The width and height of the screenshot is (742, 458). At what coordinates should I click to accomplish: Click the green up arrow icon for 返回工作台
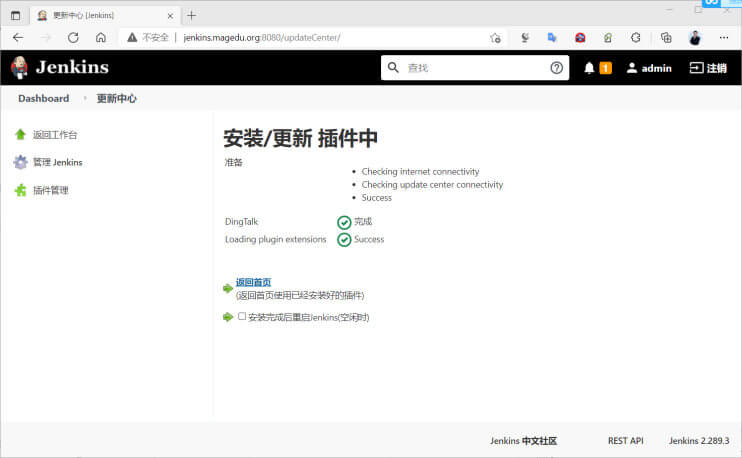20,135
